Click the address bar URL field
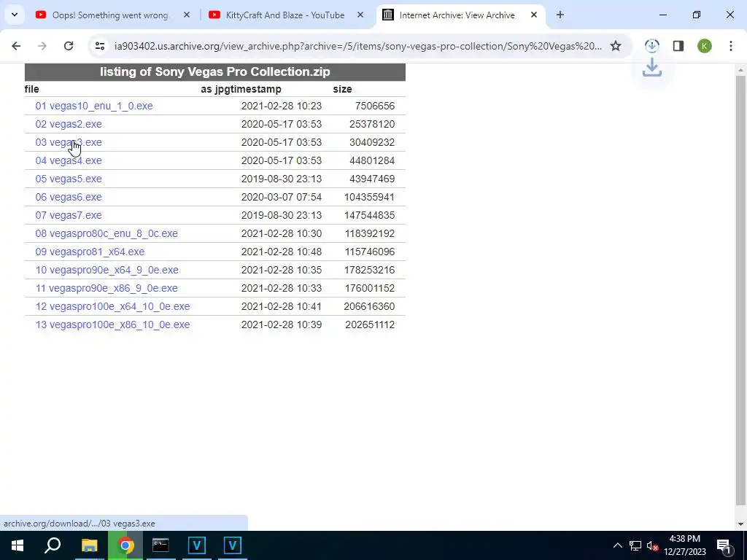The height and width of the screenshot is (560, 747). coord(357,46)
